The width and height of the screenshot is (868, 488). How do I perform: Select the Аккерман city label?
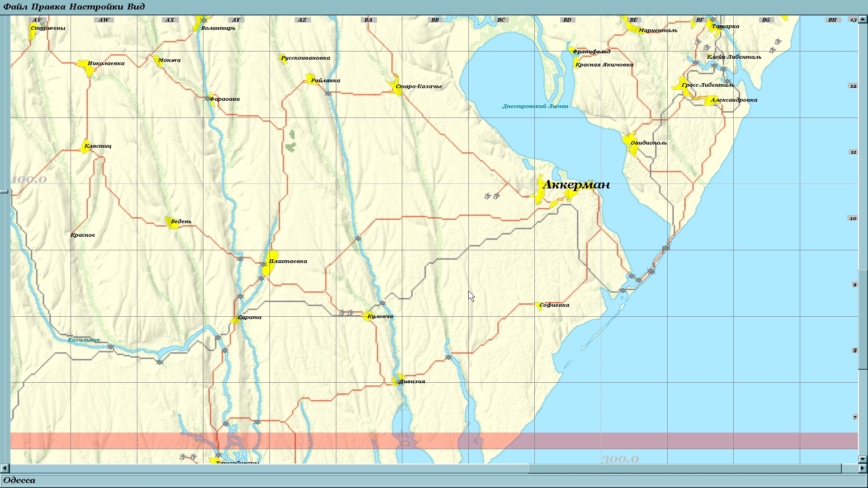coord(576,185)
